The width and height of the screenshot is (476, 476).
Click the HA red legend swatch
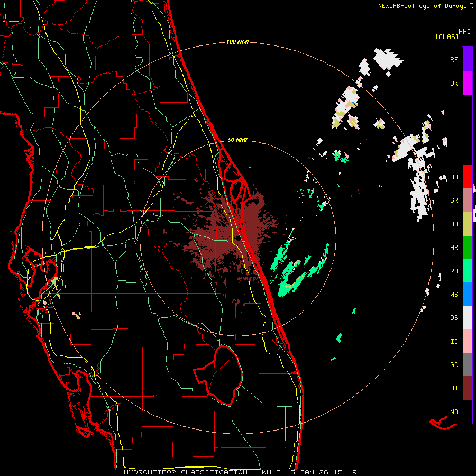pos(467,177)
